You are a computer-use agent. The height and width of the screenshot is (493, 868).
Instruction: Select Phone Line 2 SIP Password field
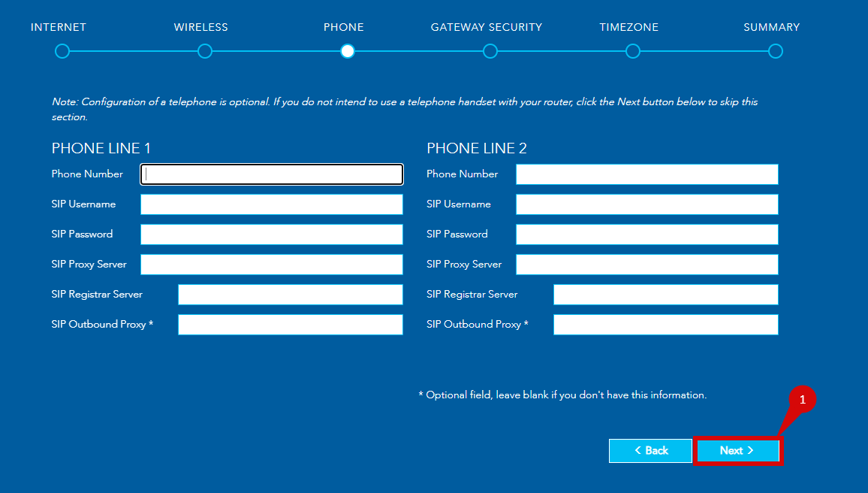pyautogui.click(x=647, y=234)
